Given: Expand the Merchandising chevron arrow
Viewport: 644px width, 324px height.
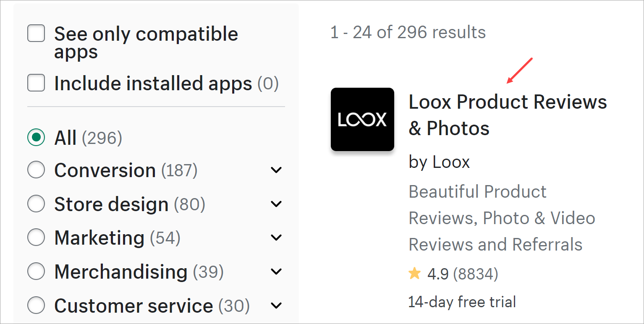Looking at the screenshot, I should tap(276, 272).
